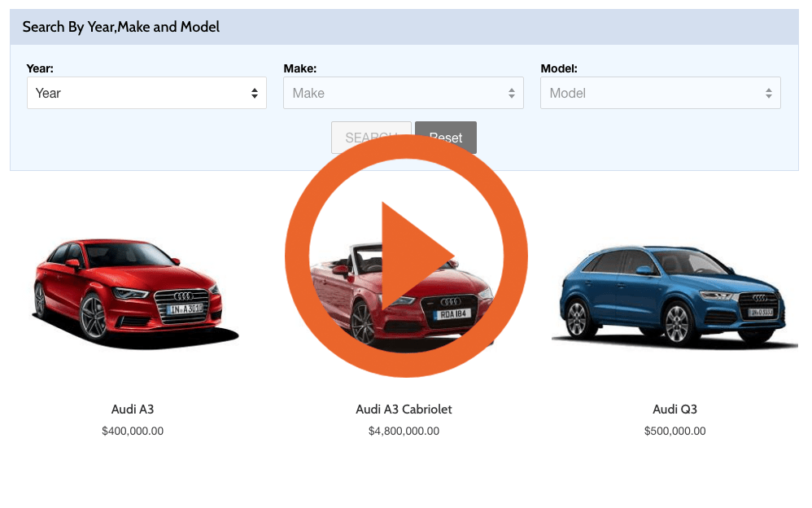The image size is (812, 508).
Task: Click the Search By Year, Make and Model heading
Action: pyautogui.click(x=120, y=27)
